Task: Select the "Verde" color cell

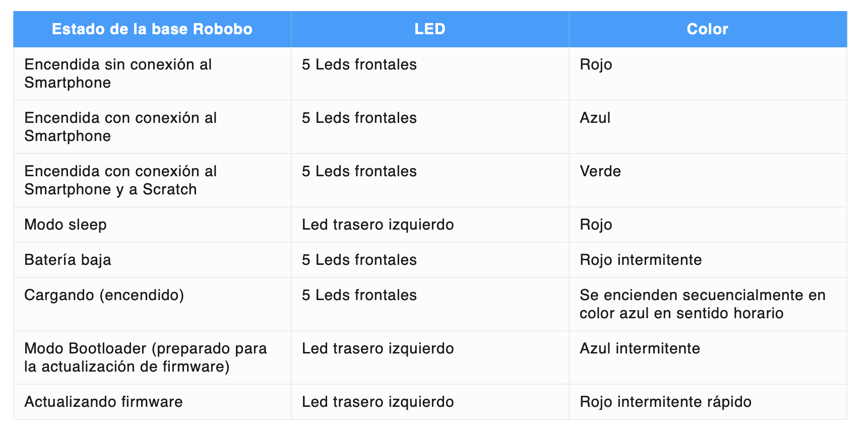Action: coord(600,171)
